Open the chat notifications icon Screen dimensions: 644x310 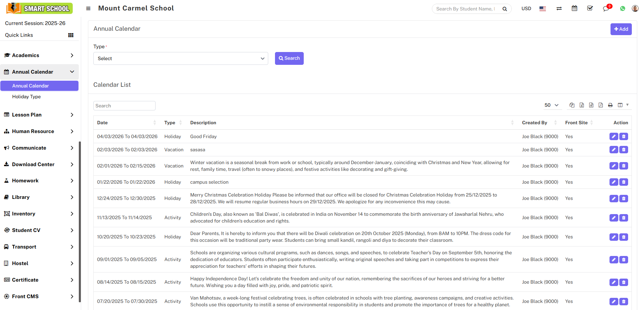tap(606, 8)
